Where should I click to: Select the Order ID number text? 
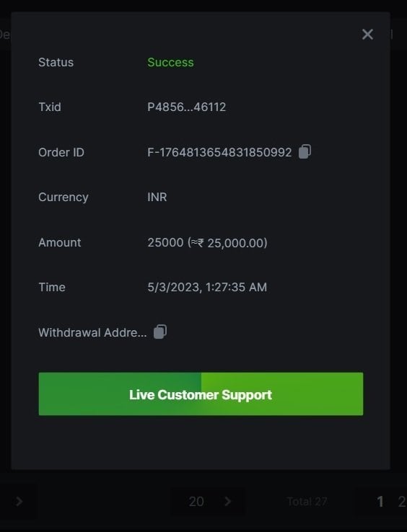tap(219, 152)
